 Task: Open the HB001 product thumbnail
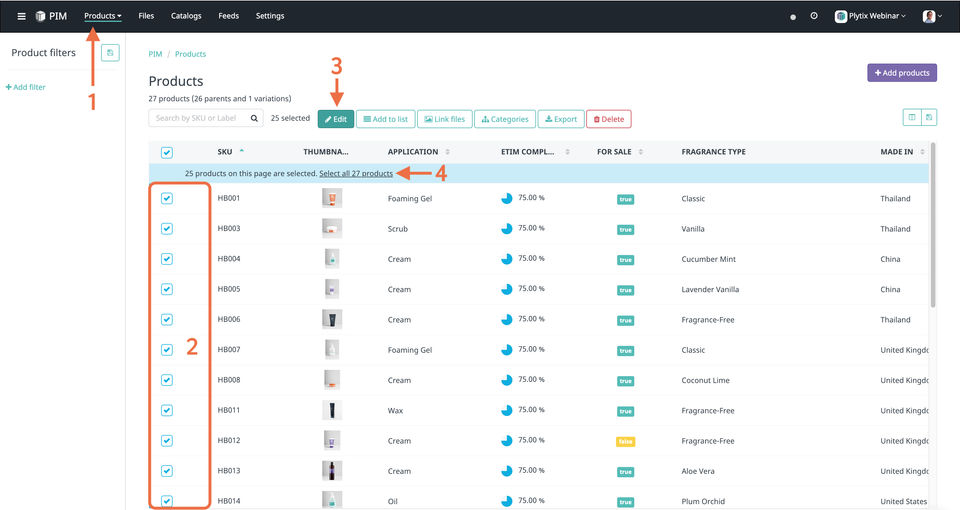(332, 198)
